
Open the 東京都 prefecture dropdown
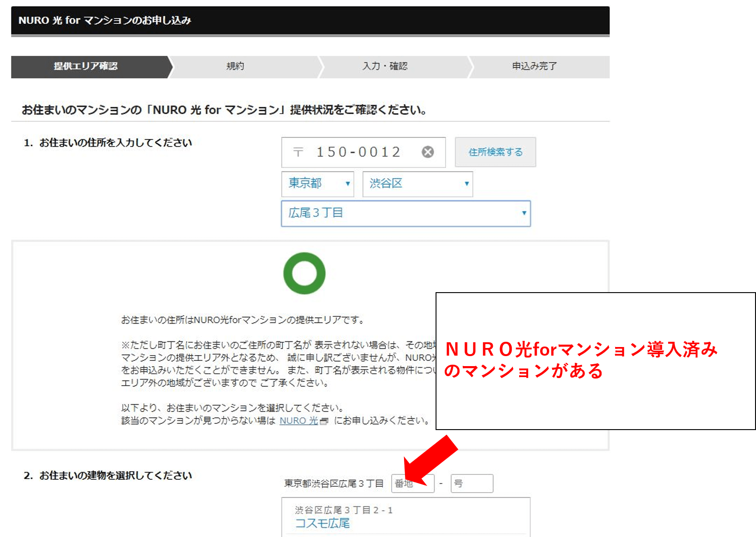[318, 184]
